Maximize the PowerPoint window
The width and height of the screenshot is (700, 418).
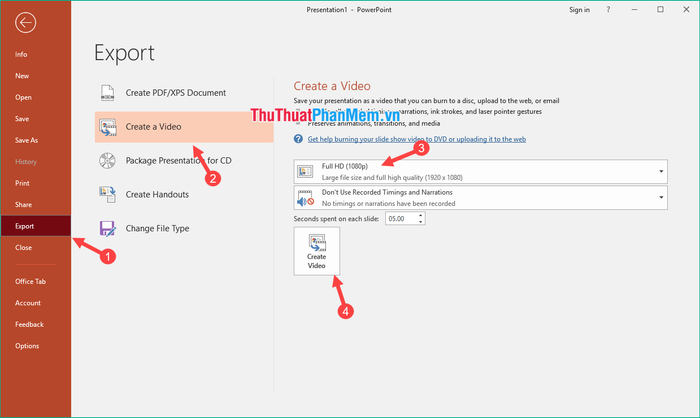pyautogui.click(x=660, y=9)
